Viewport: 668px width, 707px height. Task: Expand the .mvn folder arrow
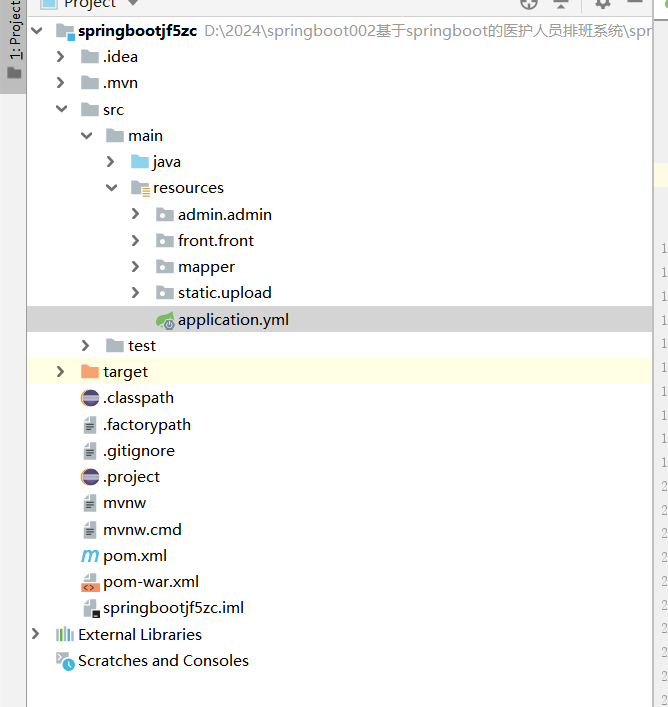(x=60, y=83)
